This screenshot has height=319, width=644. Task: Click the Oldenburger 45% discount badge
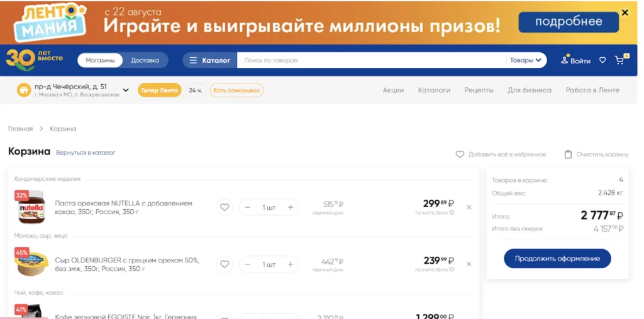click(x=22, y=252)
